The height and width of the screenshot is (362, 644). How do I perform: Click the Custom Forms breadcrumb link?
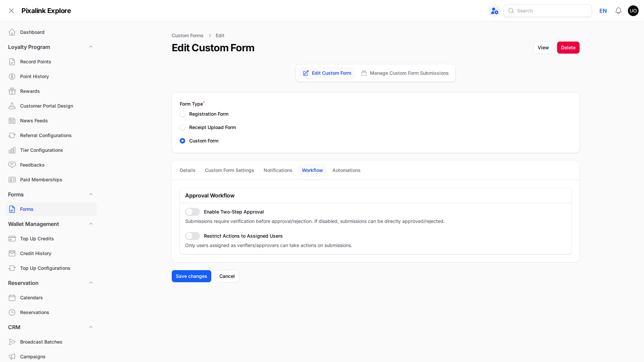point(187,36)
